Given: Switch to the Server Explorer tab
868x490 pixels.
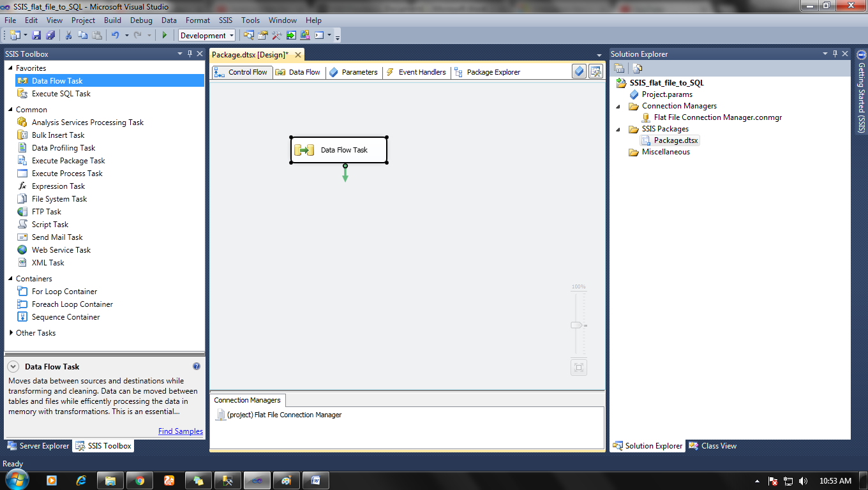Looking at the screenshot, I should [x=38, y=446].
